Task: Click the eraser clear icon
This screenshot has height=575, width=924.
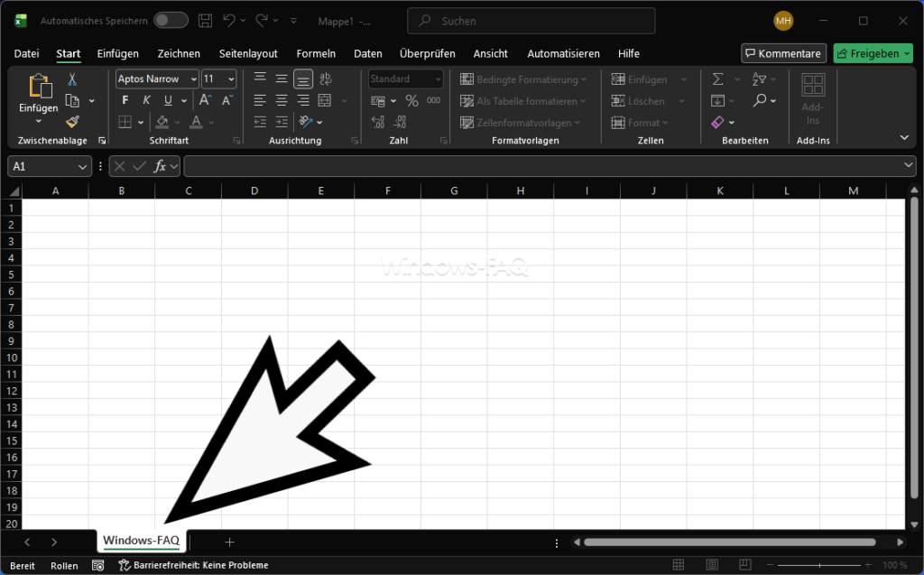Action: pyautogui.click(x=717, y=122)
